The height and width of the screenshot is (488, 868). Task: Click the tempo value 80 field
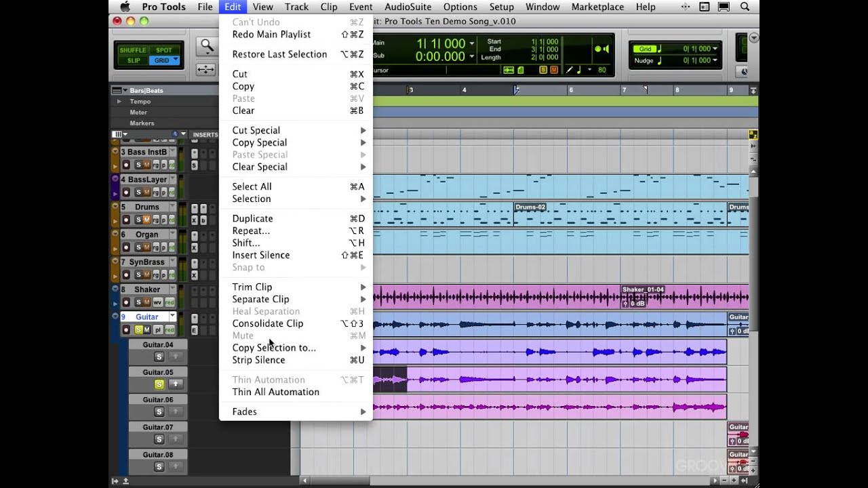pyautogui.click(x=602, y=70)
